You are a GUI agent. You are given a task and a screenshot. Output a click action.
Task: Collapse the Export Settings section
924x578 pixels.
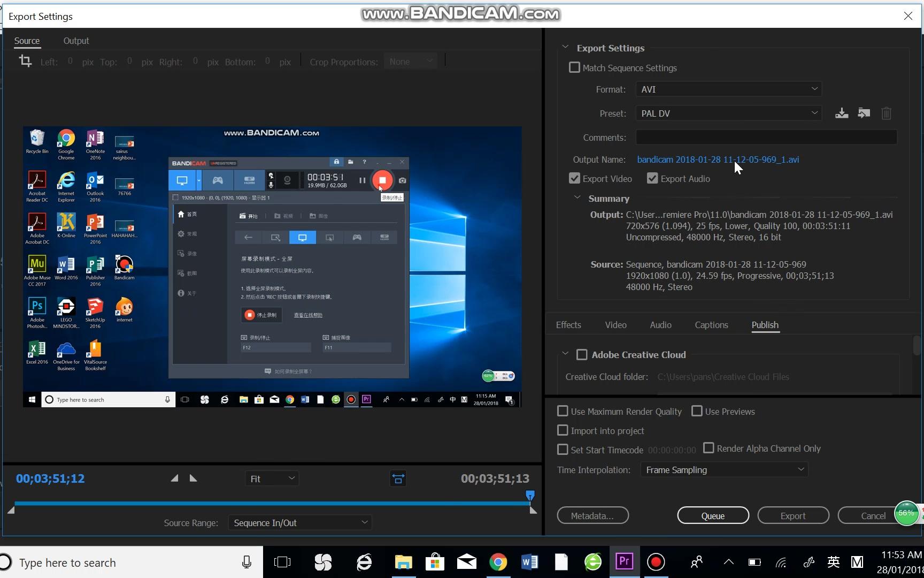point(565,47)
